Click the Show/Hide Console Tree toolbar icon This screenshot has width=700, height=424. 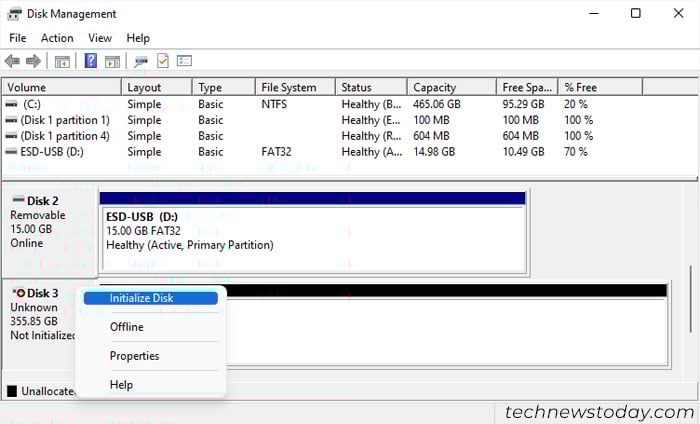click(x=62, y=61)
